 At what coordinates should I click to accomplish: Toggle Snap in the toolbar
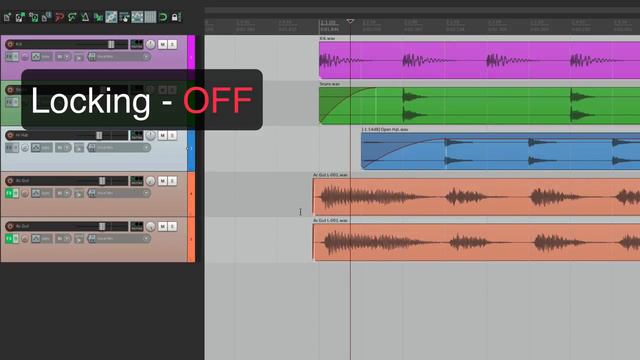point(163,17)
